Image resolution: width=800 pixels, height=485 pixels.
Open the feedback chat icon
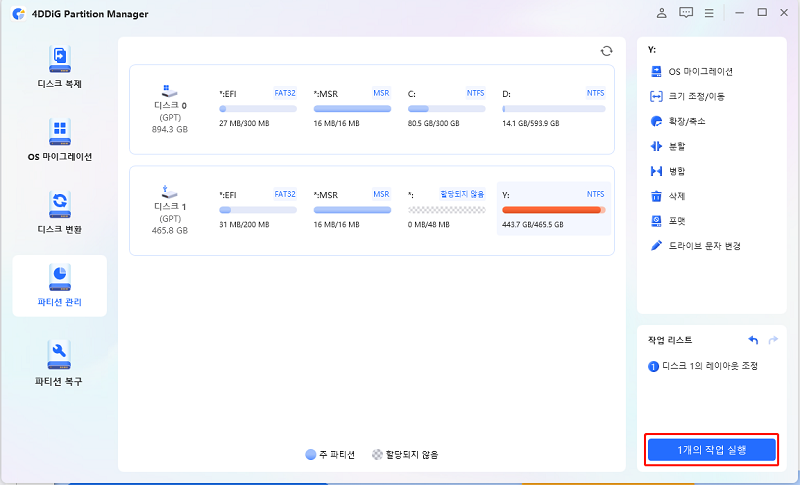pyautogui.click(x=686, y=13)
